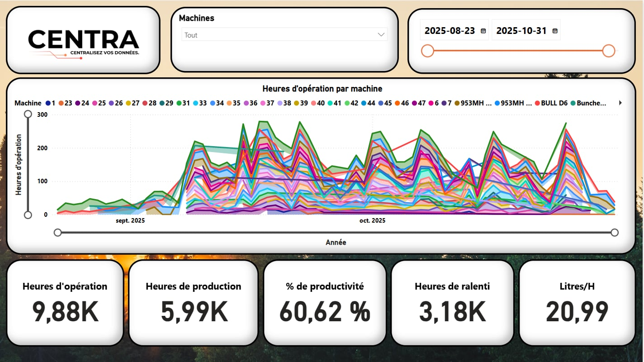Select machine 44 in the legend
The width and height of the screenshot is (644, 362).
(368, 103)
